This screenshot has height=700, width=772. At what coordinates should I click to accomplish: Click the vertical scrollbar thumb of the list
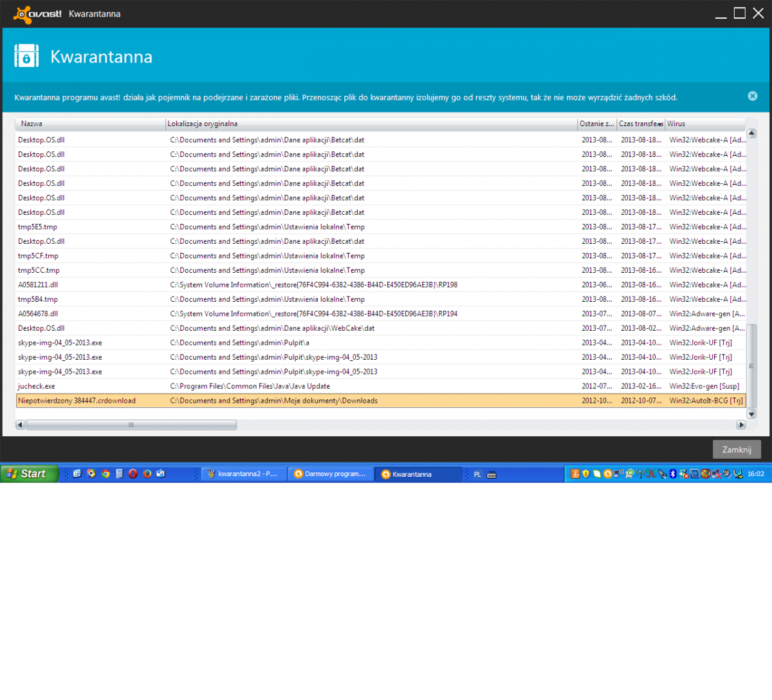(x=751, y=366)
